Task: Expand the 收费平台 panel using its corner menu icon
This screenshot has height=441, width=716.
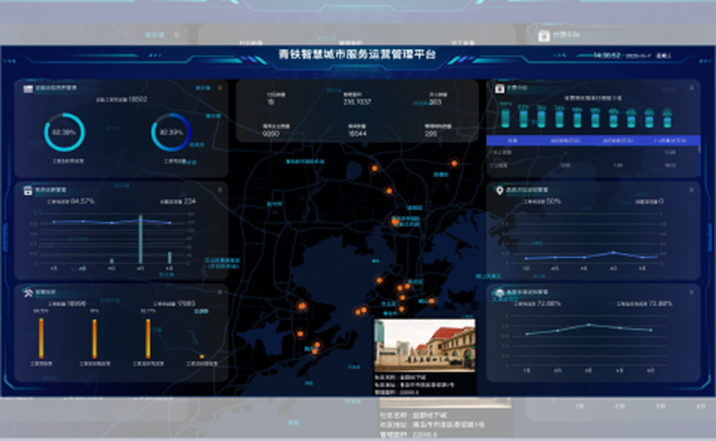Action: coord(690,88)
